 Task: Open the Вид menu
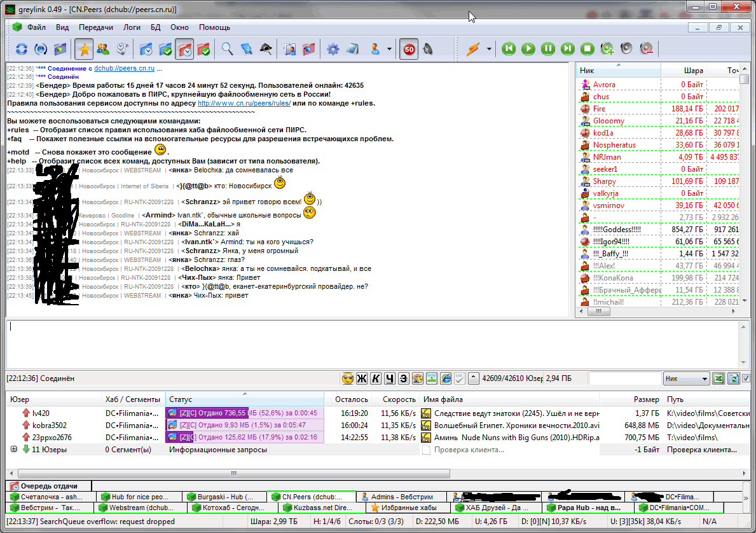pos(62,27)
